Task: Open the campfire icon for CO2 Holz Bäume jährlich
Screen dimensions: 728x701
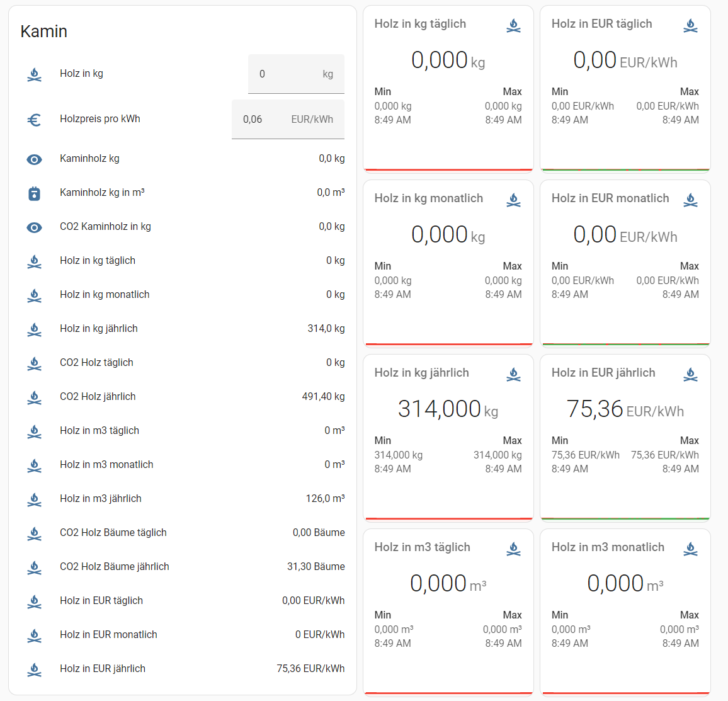Action: coord(35,567)
